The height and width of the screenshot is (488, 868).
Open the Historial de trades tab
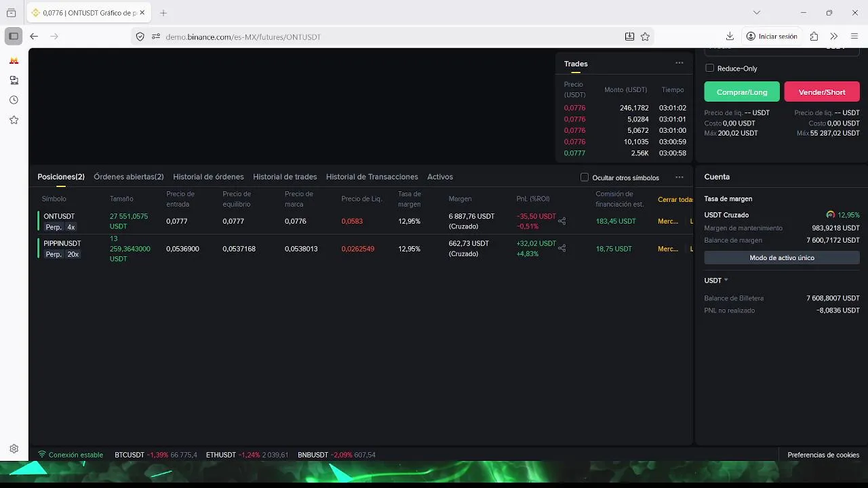285,177
